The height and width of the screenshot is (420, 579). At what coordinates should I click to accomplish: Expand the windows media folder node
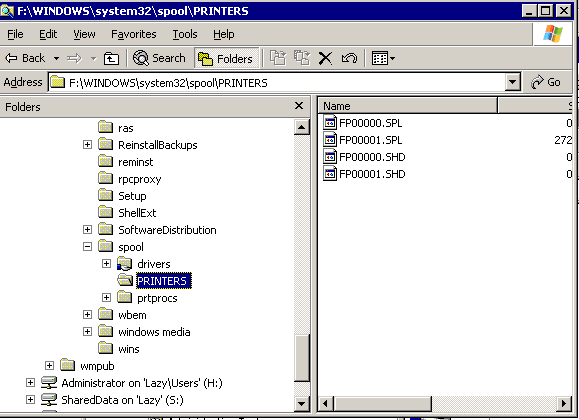[x=88, y=331]
